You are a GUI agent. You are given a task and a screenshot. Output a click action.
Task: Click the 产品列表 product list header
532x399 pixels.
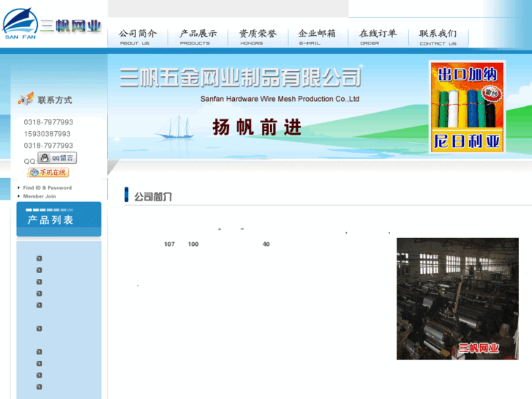(x=59, y=219)
